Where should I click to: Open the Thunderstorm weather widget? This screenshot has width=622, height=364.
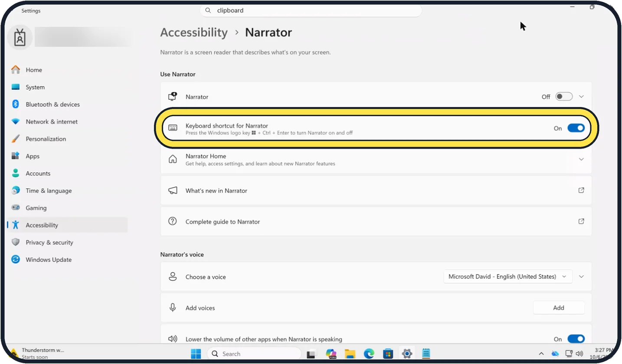(37, 353)
